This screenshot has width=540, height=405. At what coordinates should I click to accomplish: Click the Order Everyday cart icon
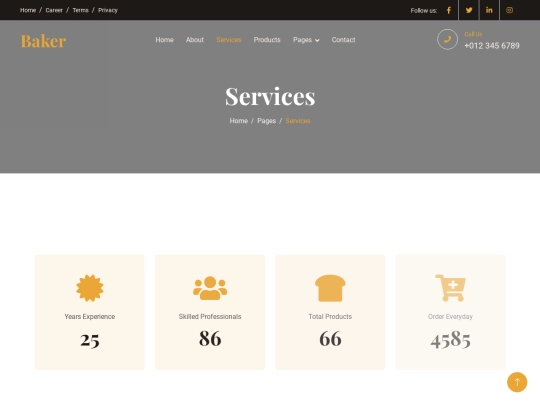click(450, 288)
